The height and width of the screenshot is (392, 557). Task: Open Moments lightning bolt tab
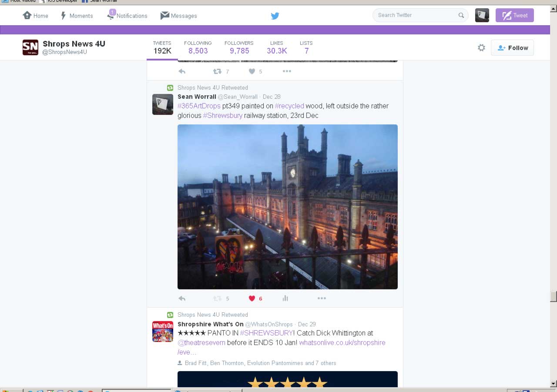point(64,16)
